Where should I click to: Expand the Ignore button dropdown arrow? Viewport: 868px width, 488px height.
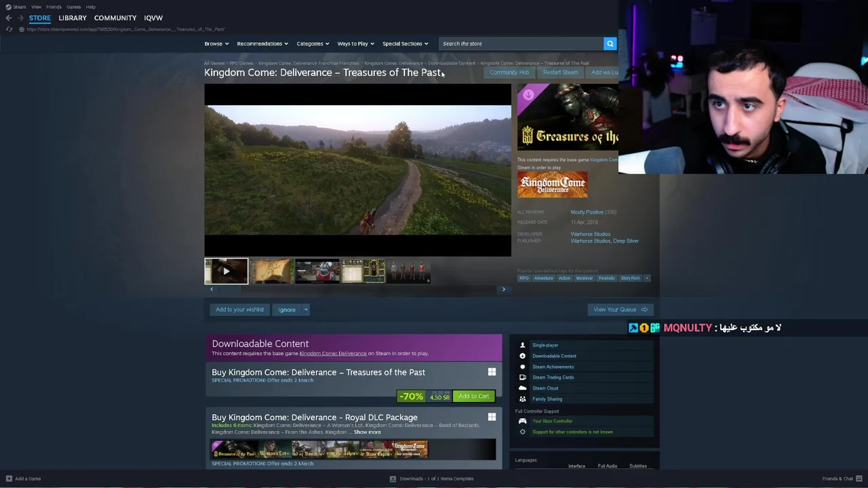pos(306,310)
